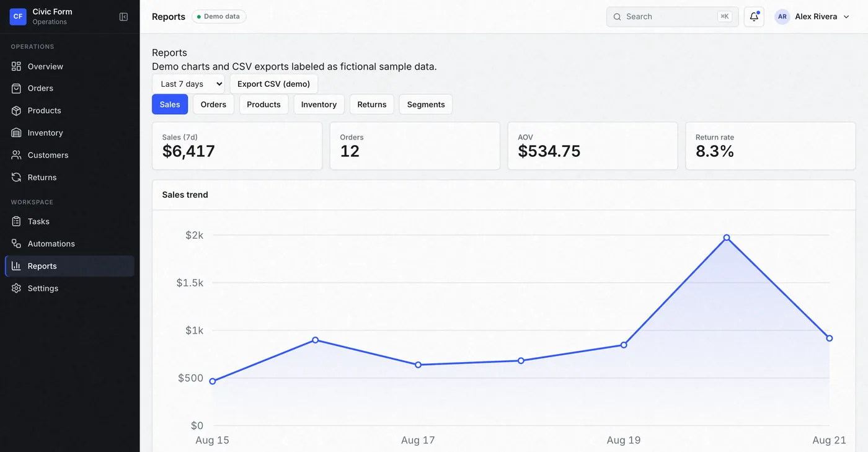The width and height of the screenshot is (868, 452).
Task: Click the AR user avatar
Action: point(782,17)
